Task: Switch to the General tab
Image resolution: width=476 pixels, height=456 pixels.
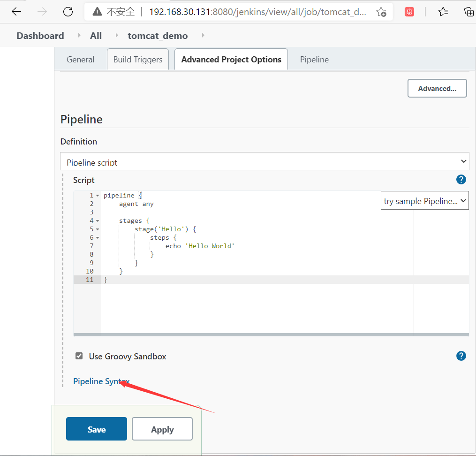Action: pyautogui.click(x=80, y=60)
